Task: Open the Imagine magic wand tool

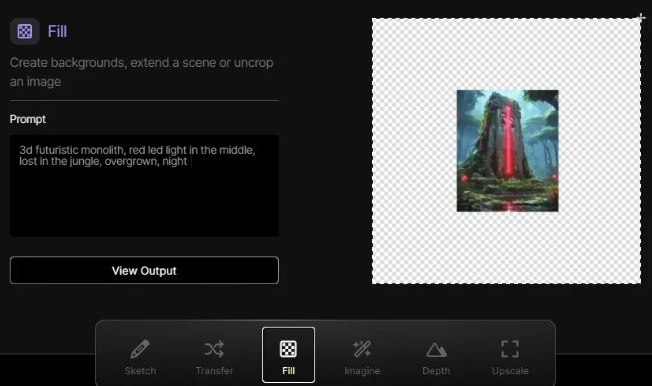Action: click(x=362, y=349)
